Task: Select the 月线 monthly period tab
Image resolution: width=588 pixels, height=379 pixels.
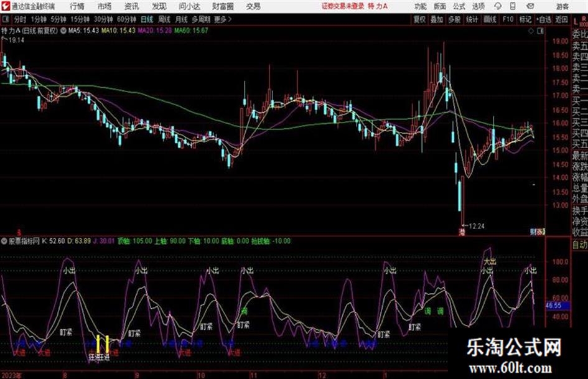Action: coord(182,19)
